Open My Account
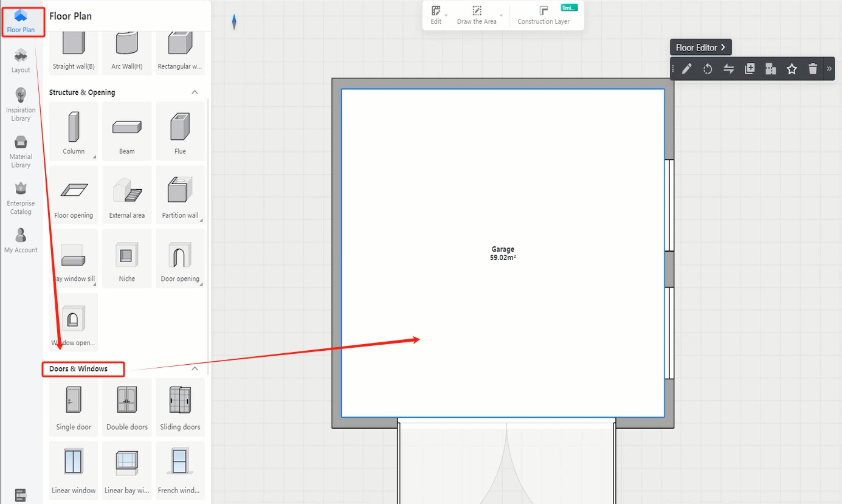Screen dimensions: 842x504 (21, 240)
